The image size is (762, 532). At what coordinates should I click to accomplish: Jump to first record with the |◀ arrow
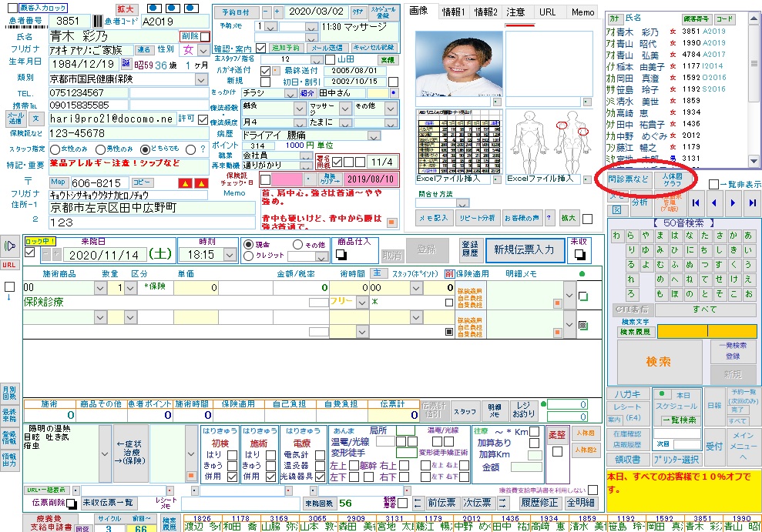click(696, 203)
